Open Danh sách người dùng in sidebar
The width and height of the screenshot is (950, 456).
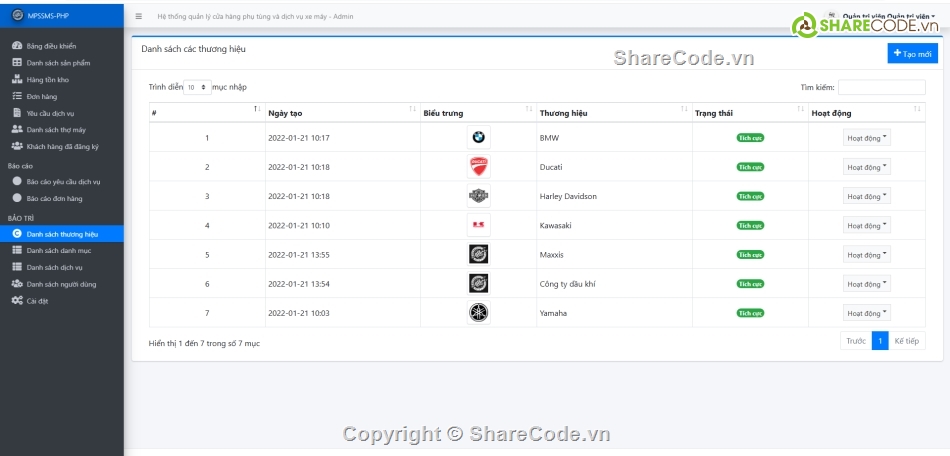pyautogui.click(x=61, y=284)
